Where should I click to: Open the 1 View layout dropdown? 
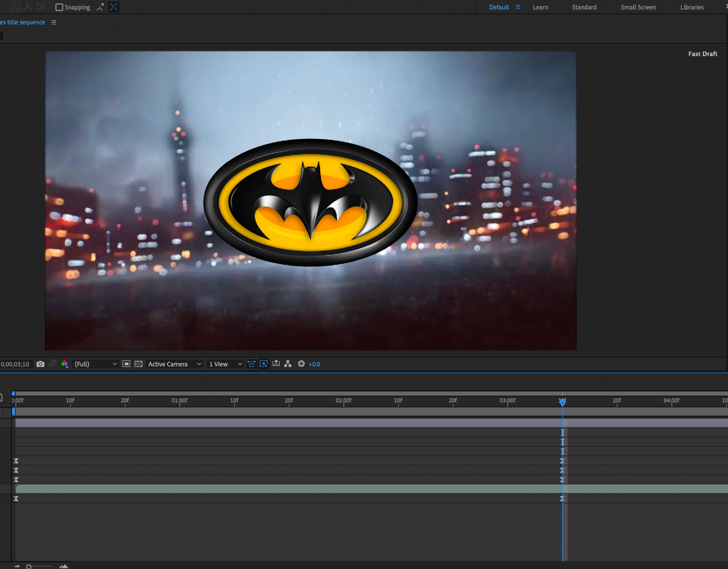coord(225,364)
